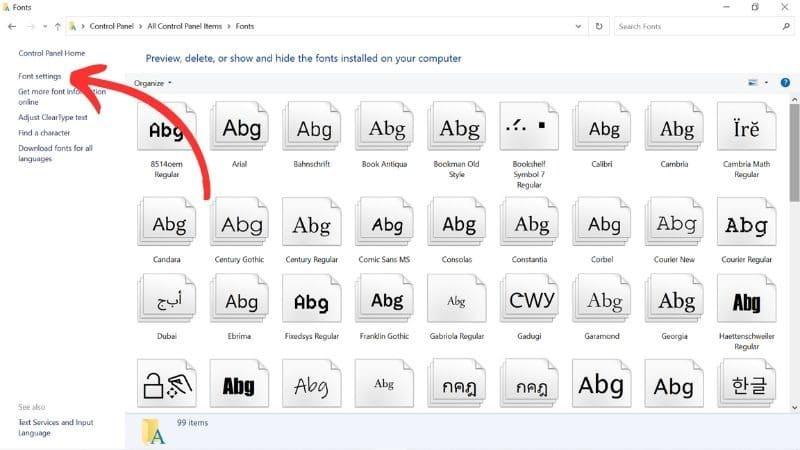Select the Dubai font icon
Image resolution: width=800 pixels, height=450 pixels.
pyautogui.click(x=166, y=299)
